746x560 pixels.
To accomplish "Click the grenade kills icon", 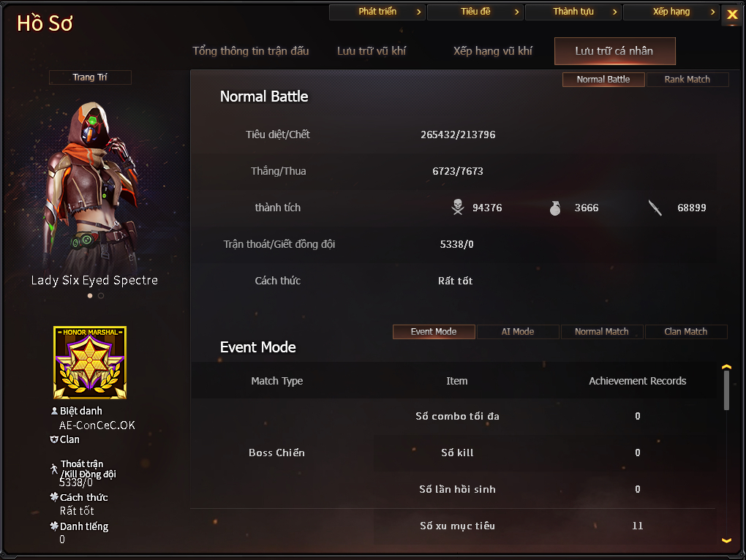I will point(554,208).
